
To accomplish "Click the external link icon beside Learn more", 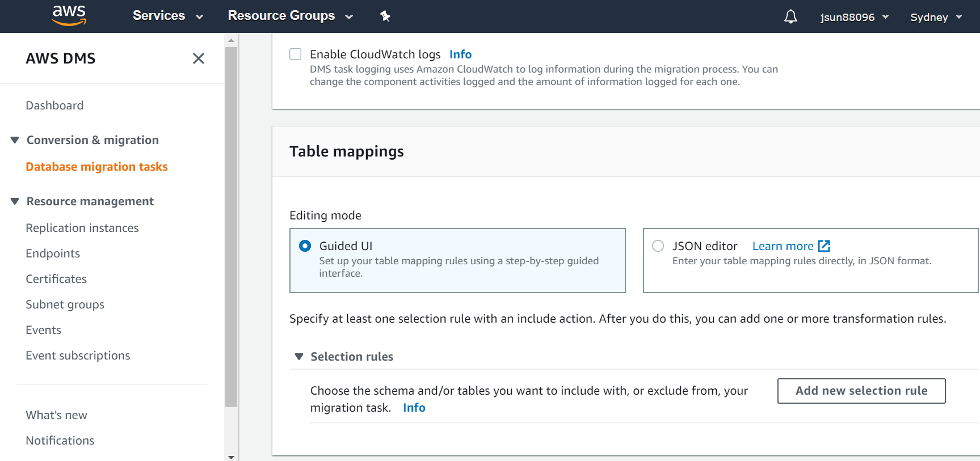I will click(824, 246).
